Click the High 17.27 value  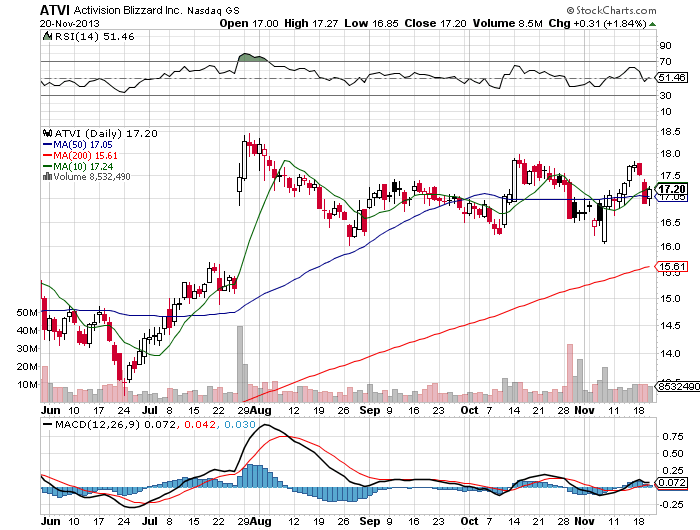point(311,23)
